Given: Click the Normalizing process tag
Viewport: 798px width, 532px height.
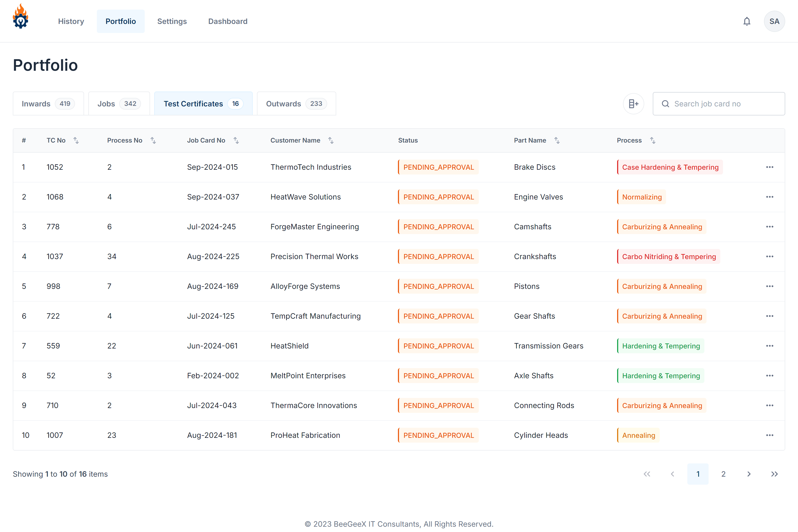Looking at the screenshot, I should (641, 197).
